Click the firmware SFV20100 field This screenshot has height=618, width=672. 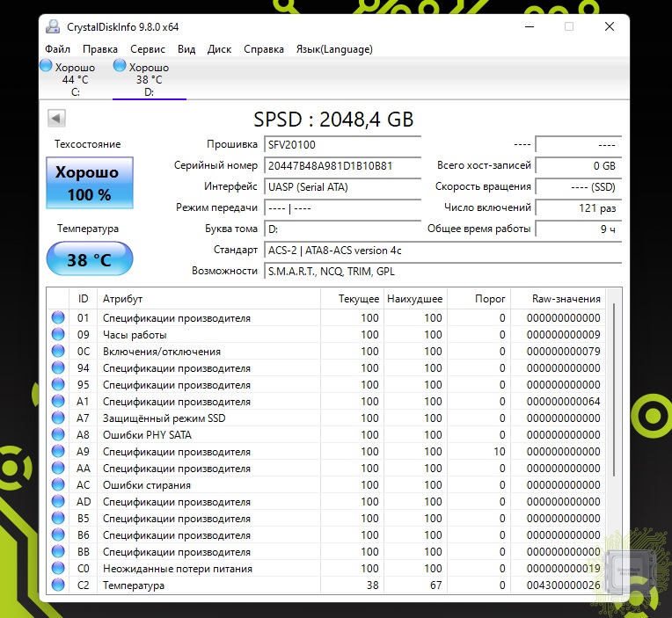342,144
